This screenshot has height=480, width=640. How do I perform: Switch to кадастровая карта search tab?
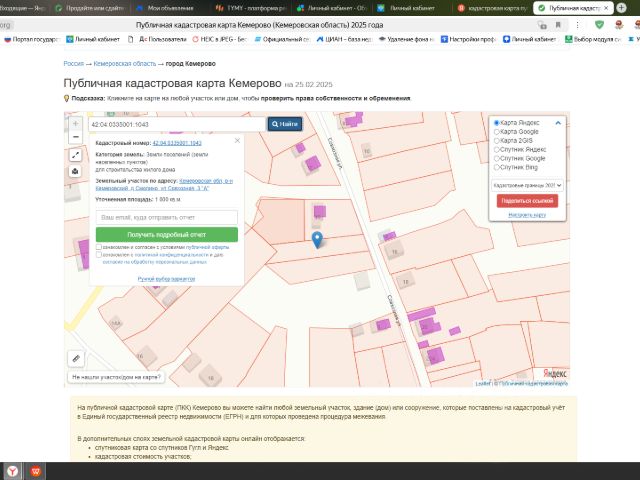click(x=492, y=8)
